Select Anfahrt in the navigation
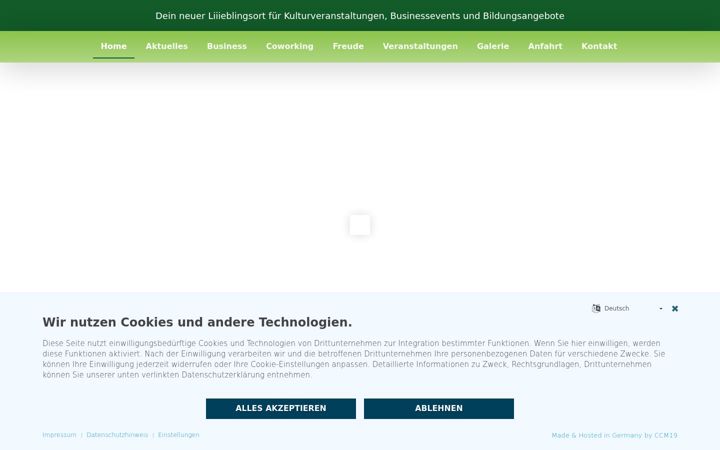720x450 pixels. [x=545, y=46]
